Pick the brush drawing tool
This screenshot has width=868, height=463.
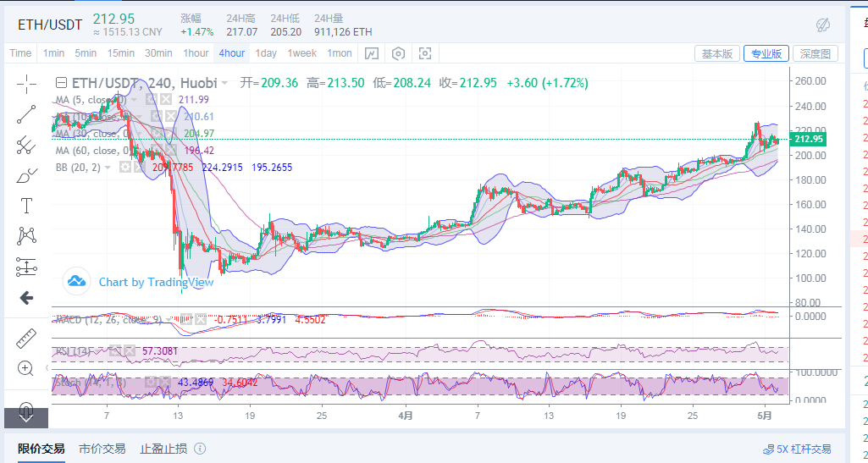pyautogui.click(x=26, y=176)
